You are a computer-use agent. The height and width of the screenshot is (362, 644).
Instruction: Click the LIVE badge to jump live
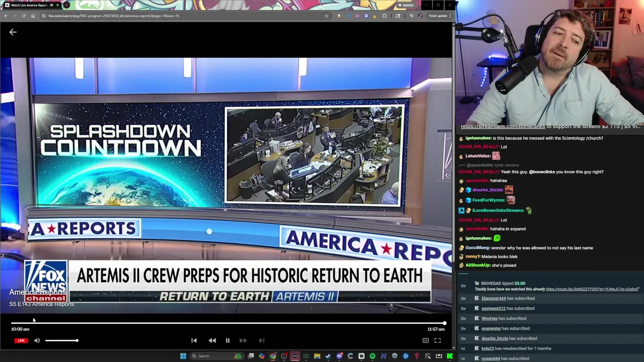click(x=21, y=340)
